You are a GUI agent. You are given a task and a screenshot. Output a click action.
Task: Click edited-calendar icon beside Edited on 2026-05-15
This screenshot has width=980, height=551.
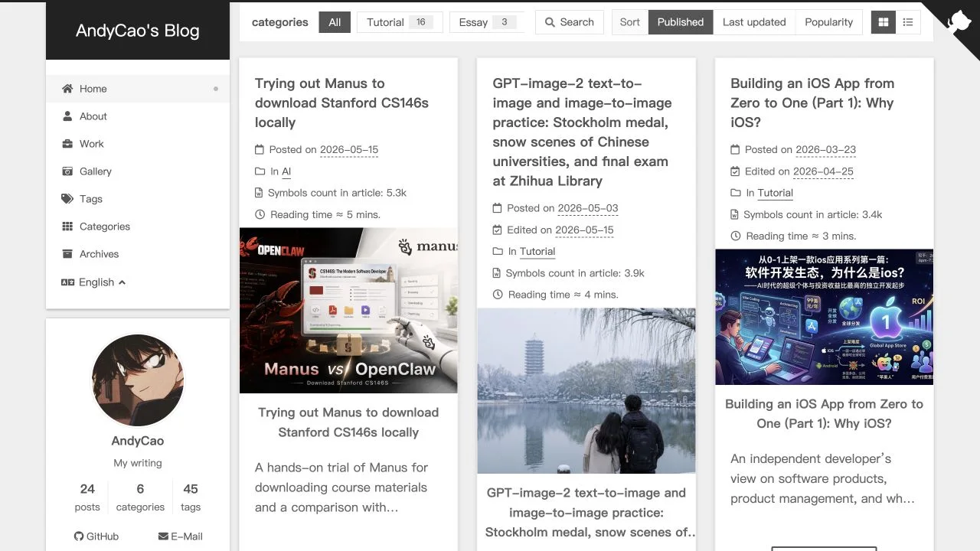pyautogui.click(x=497, y=230)
